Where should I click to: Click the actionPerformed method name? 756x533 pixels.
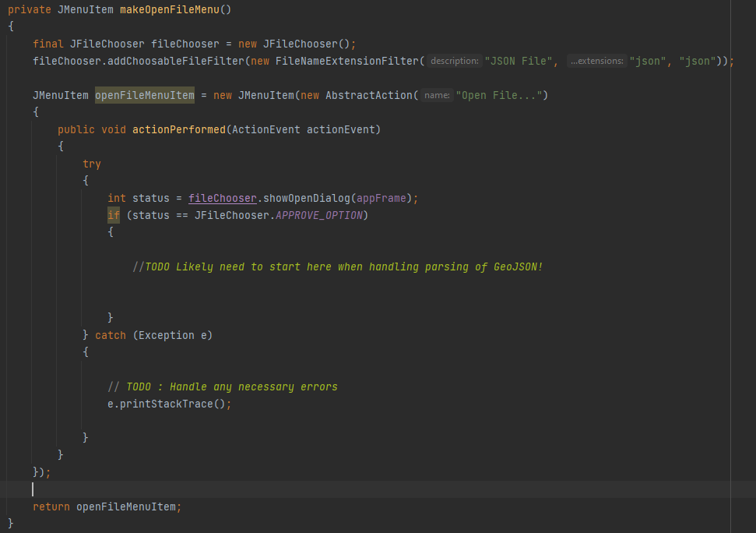point(178,129)
